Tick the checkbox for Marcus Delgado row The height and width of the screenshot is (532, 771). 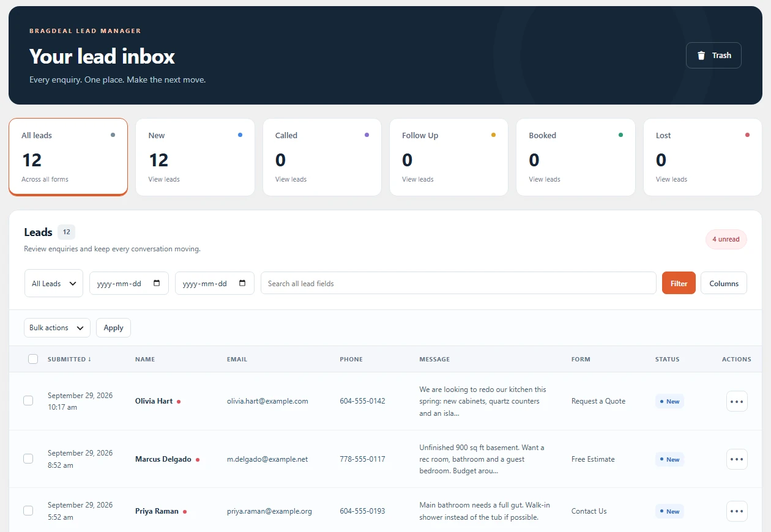pos(28,459)
